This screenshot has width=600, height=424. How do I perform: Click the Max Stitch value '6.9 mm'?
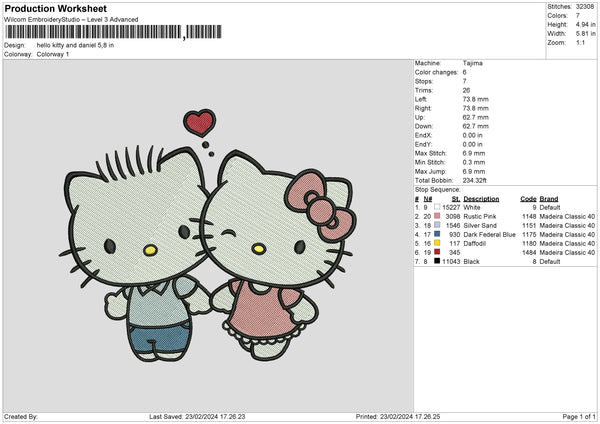click(474, 153)
